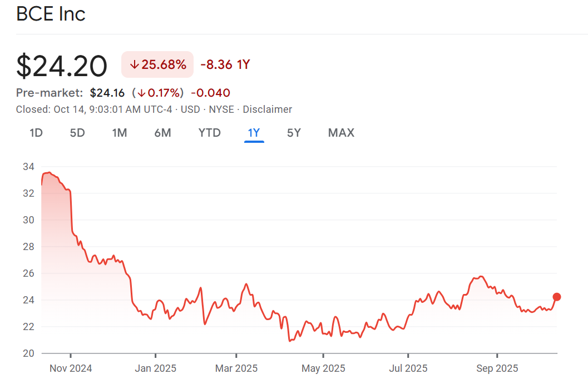The width and height of the screenshot is (588, 389).
Task: Switch chart to the 5D range
Action: pos(77,133)
